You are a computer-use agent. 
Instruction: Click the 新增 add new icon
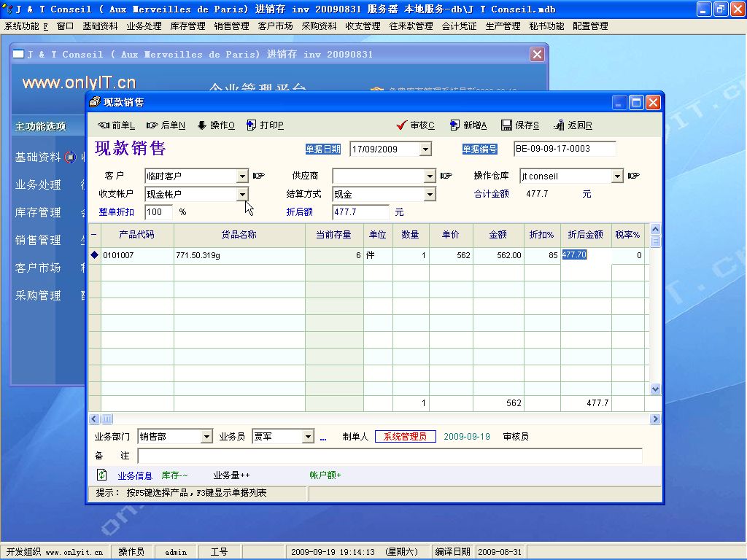454,125
